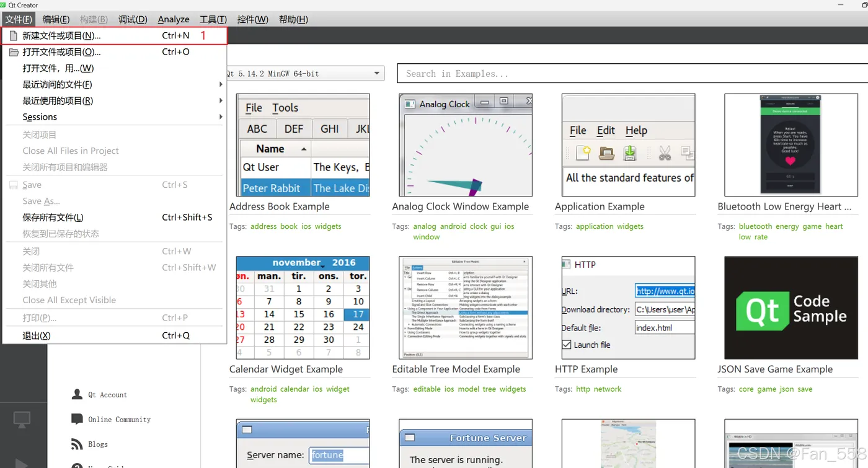Click the 'application' tag under Application Example
Screen dimensions: 868x468
click(x=595, y=226)
